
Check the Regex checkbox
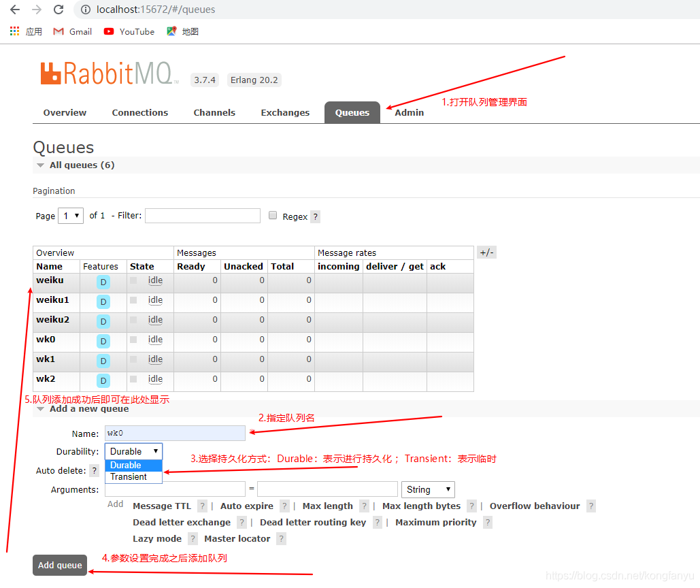point(272,215)
